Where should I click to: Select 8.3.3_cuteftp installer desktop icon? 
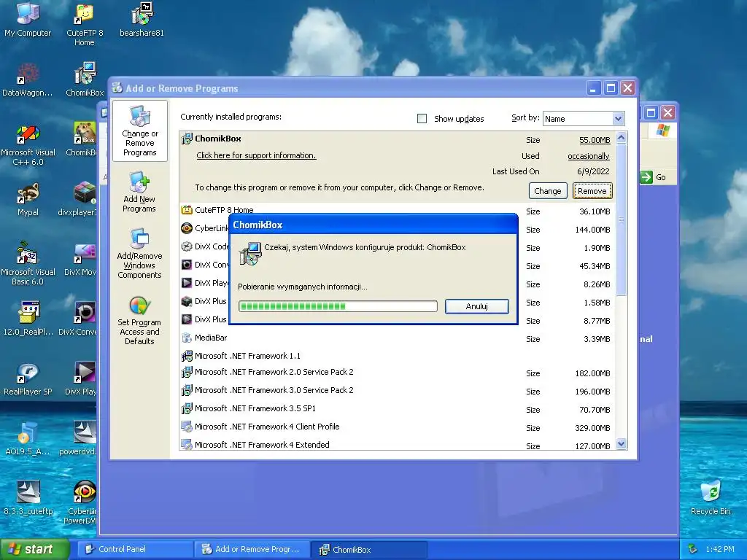(28, 498)
